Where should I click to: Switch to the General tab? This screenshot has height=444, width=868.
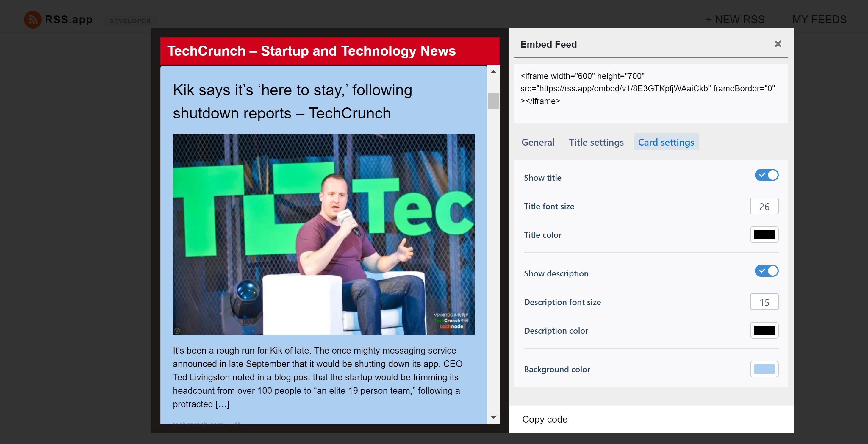coord(538,142)
